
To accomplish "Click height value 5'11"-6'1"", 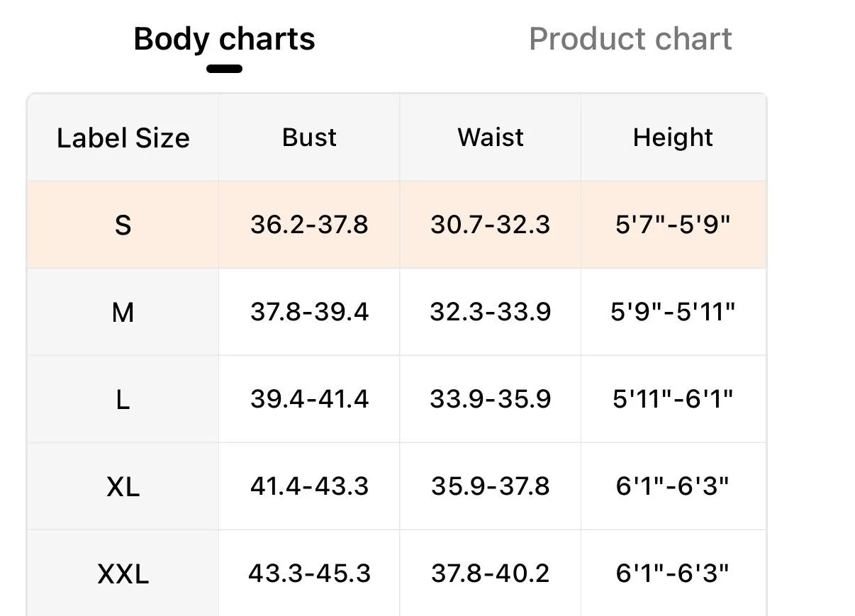I will pos(673,398).
